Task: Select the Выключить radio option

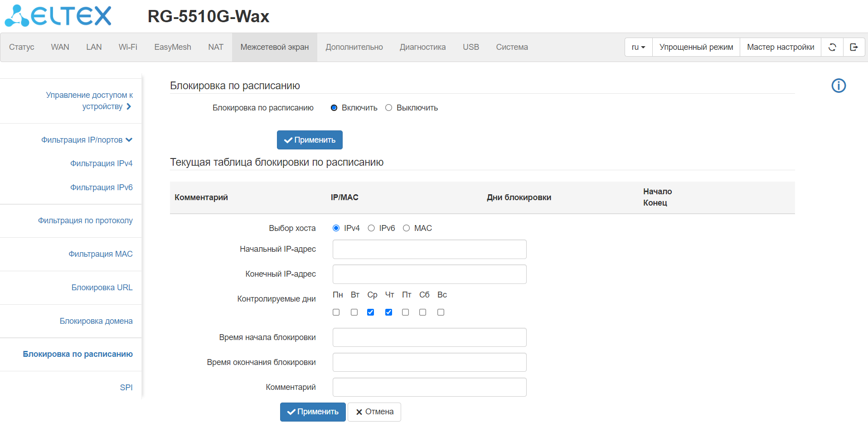Action: tap(388, 108)
